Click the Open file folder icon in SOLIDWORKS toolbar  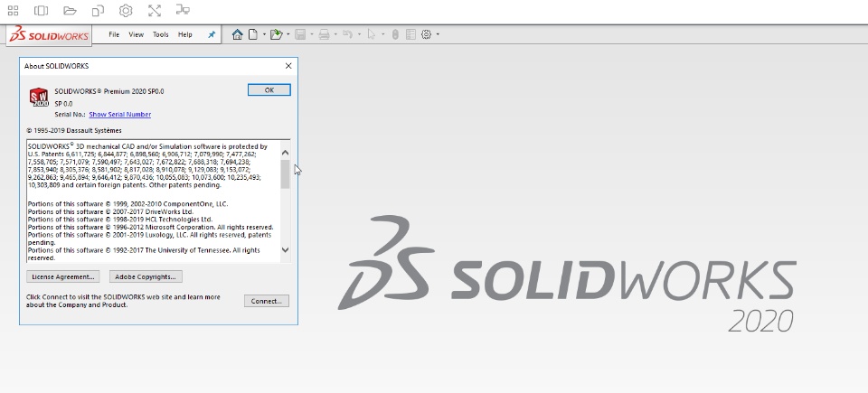pyautogui.click(x=277, y=34)
